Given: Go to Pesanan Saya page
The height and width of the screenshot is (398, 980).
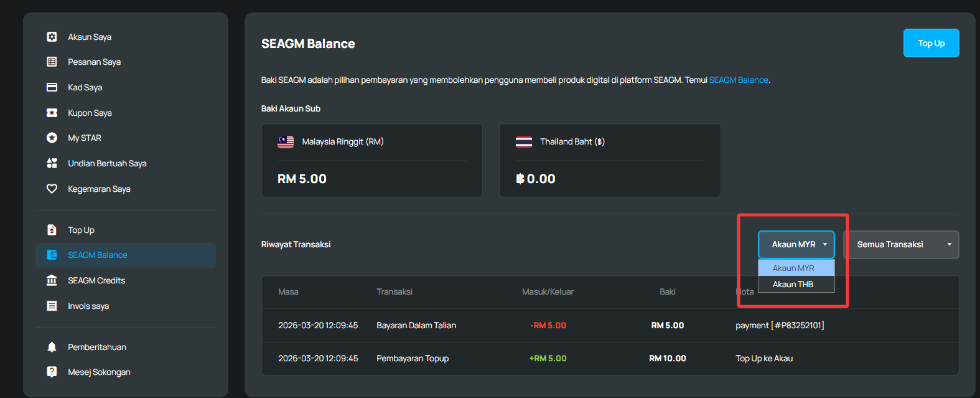Looking at the screenshot, I should pos(126,62).
